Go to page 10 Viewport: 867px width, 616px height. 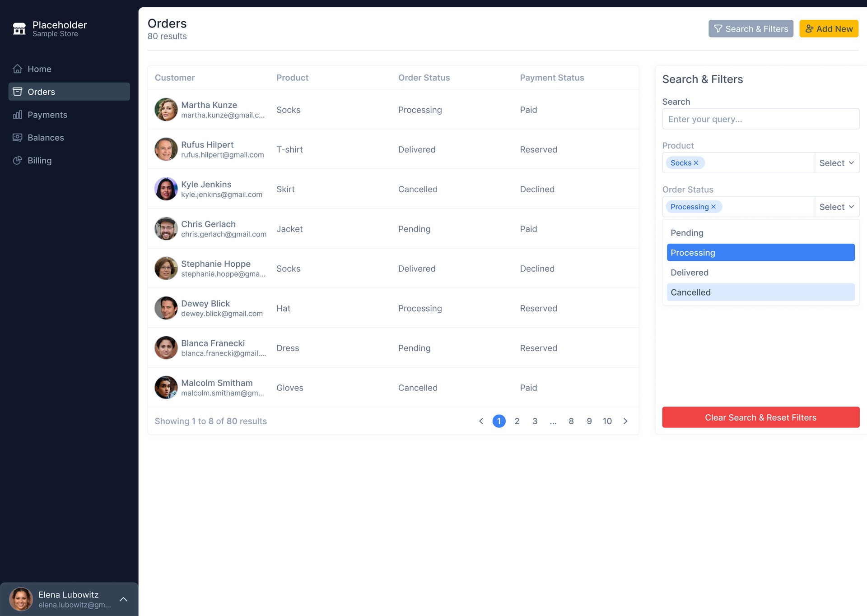pyautogui.click(x=607, y=421)
